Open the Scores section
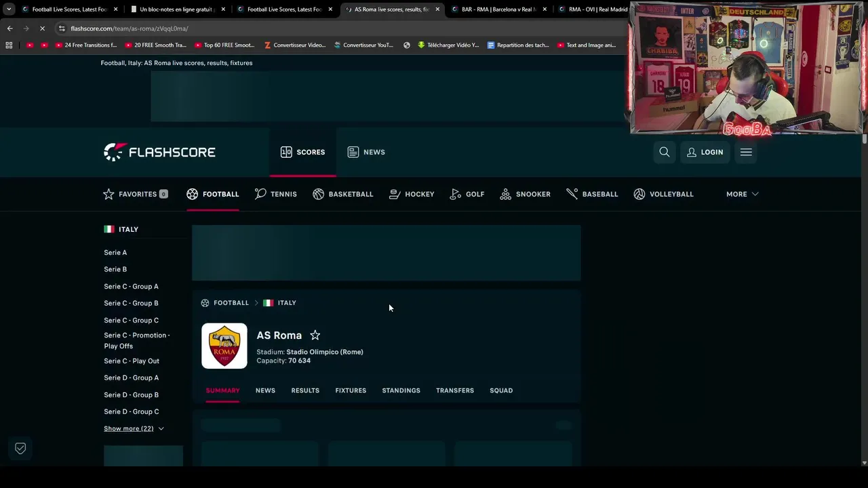The width and height of the screenshot is (868, 488). coord(302,152)
